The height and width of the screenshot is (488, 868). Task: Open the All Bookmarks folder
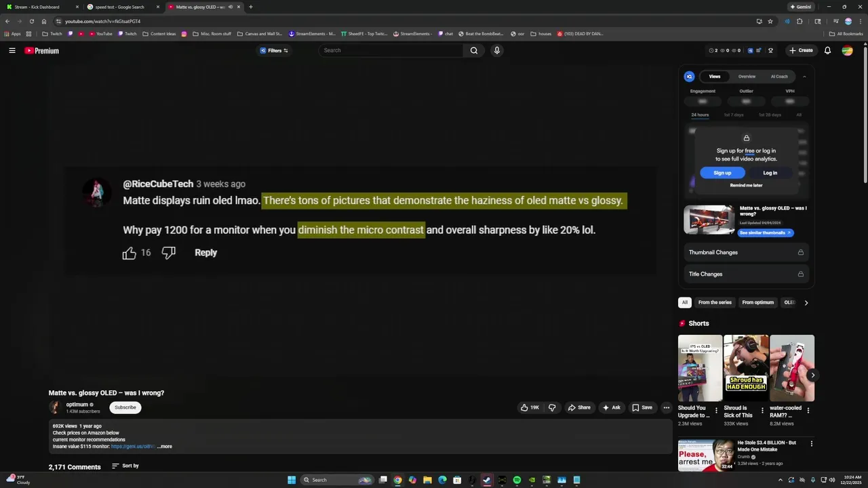(x=846, y=33)
